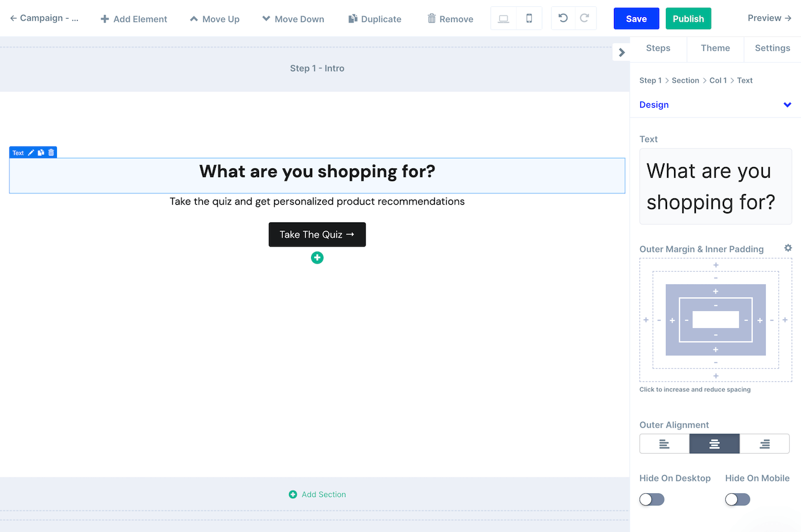
Task: Select Step 1 in the breadcrumb
Action: [650, 80]
